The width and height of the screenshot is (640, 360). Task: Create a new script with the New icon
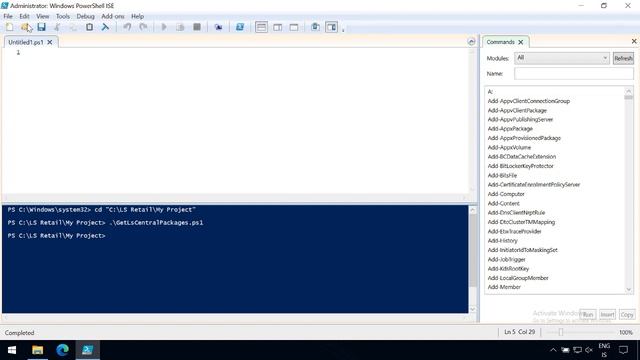coord(9,27)
